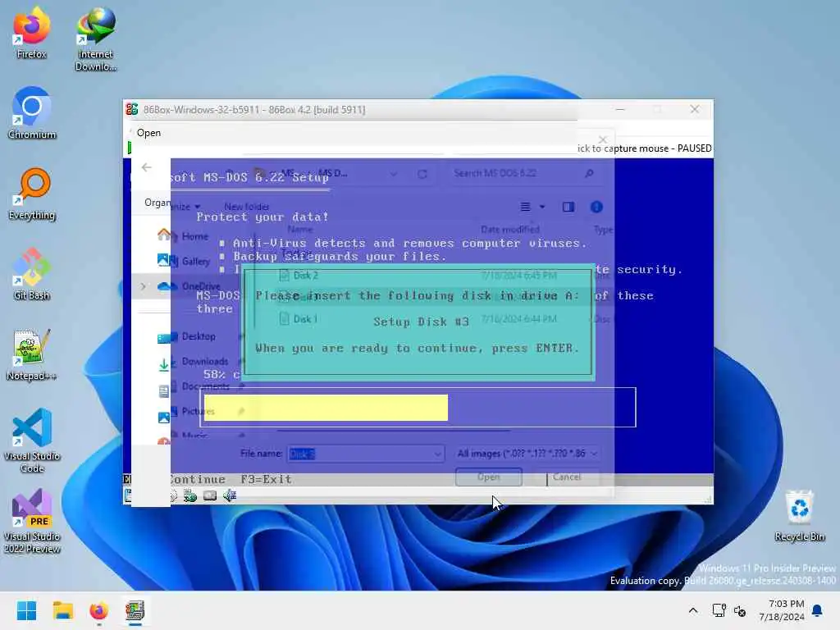840x630 pixels.
Task: Open the Recycle Bin on the desktop
Action: pyautogui.click(x=799, y=515)
